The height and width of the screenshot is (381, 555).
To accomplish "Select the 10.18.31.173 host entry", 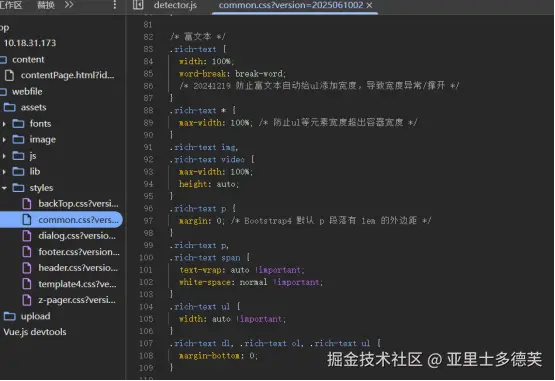I will point(30,43).
